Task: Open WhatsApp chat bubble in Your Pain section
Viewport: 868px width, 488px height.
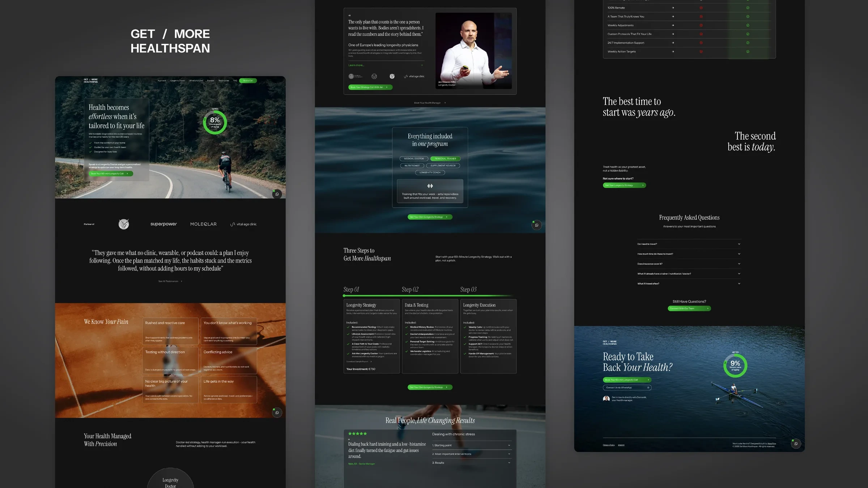Action: [x=277, y=412]
